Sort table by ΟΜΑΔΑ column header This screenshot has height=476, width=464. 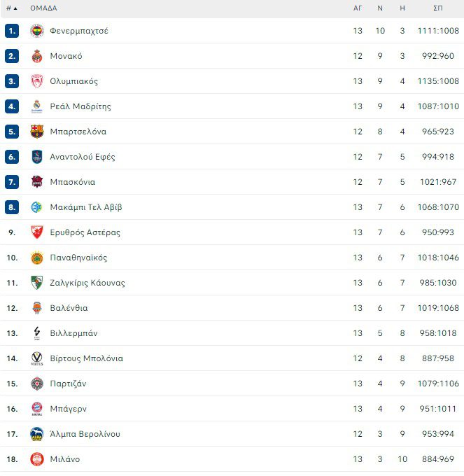[x=43, y=8]
